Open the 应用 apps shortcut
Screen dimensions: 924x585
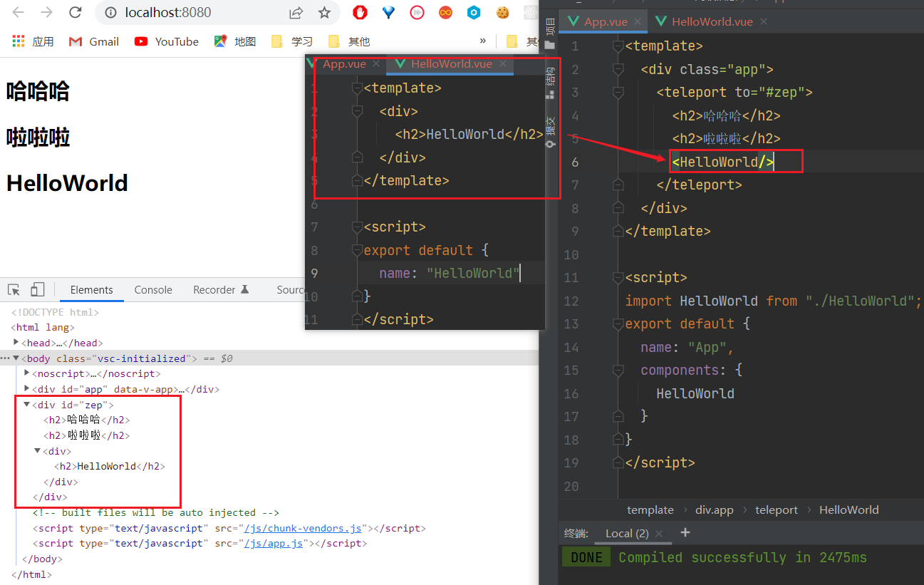(x=33, y=41)
